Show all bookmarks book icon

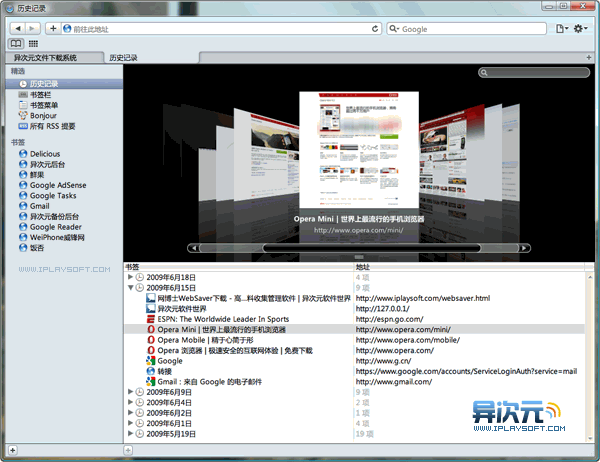16,44
